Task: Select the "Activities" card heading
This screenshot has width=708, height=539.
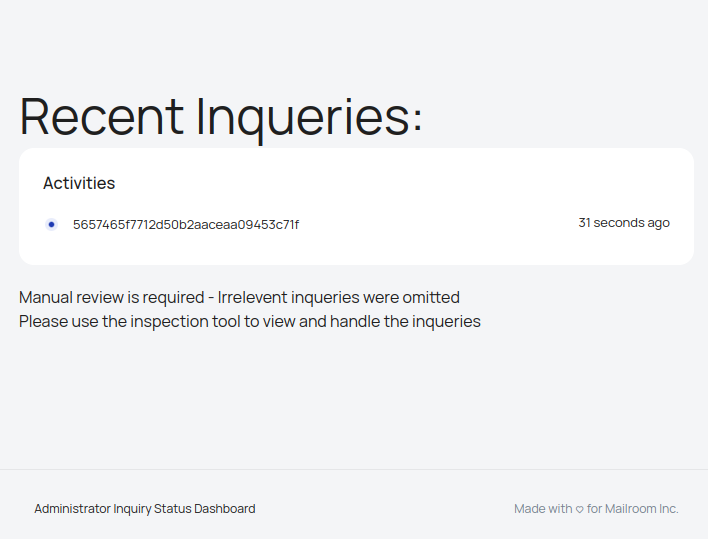Action: tap(79, 183)
